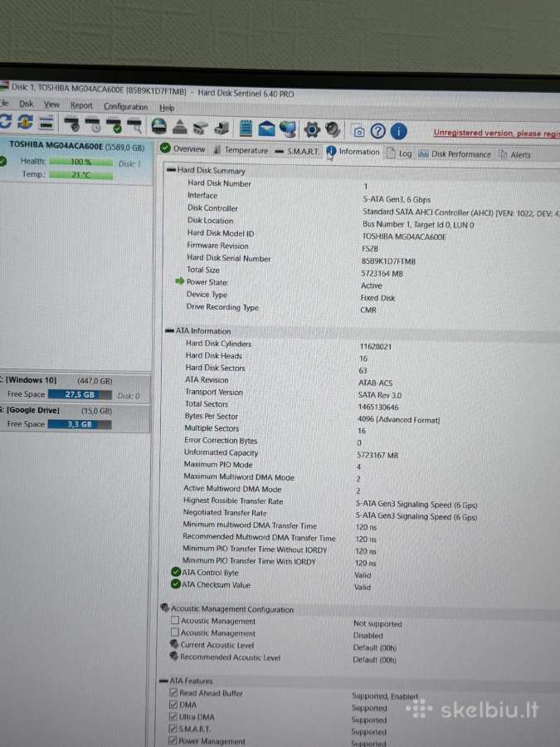
Task: Toggle the S.M.A.R.T. feature checkbox
Action: pos(174,729)
